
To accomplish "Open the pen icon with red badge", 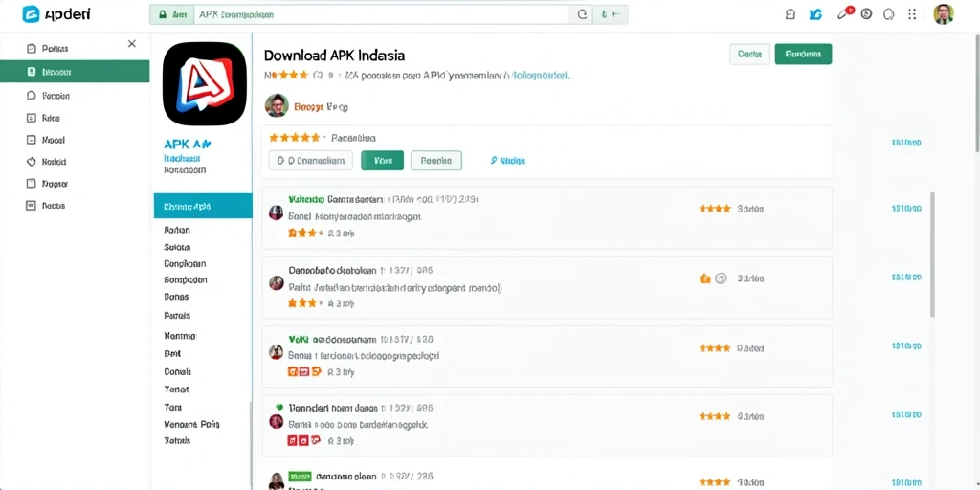I will pyautogui.click(x=844, y=13).
